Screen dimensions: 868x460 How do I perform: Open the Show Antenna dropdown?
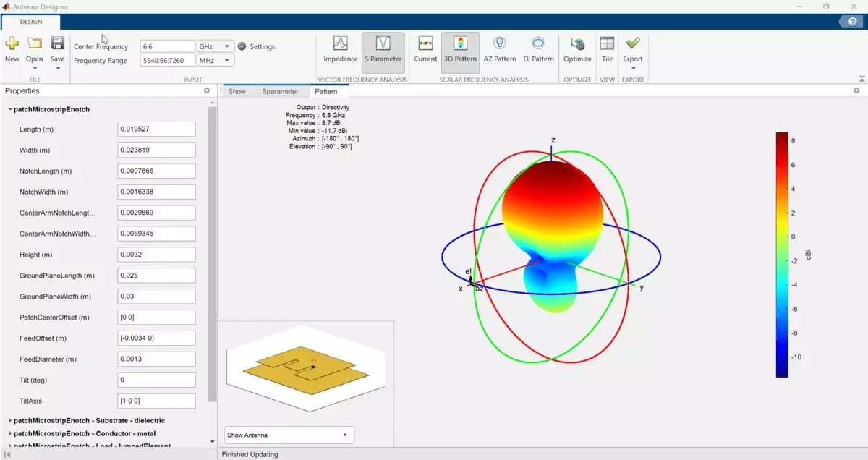click(289, 435)
